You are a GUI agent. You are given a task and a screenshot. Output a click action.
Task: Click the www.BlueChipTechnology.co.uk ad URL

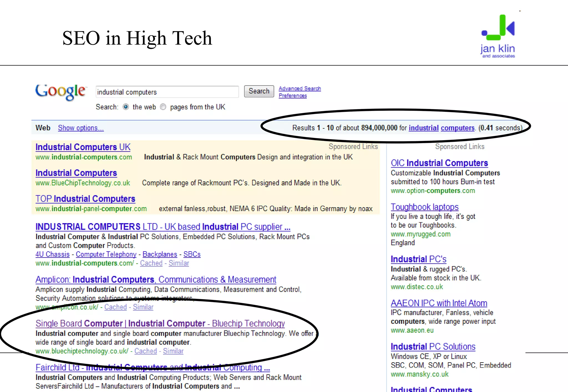click(x=83, y=183)
